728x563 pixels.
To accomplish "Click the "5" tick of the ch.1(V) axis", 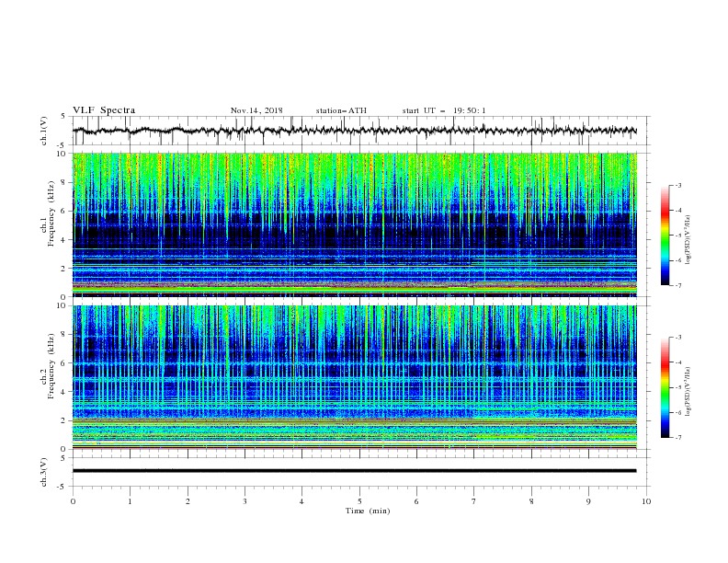I will (63, 116).
